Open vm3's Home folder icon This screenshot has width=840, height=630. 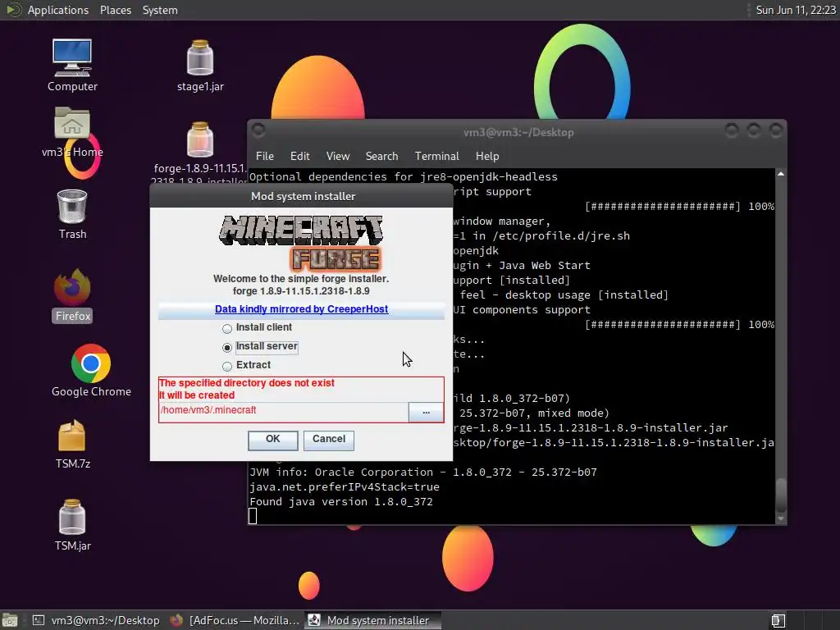[x=72, y=131]
